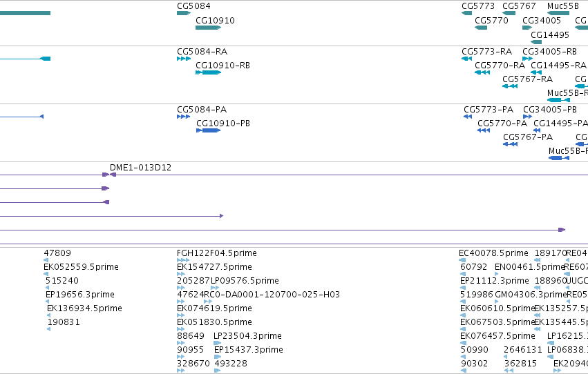The width and height of the screenshot is (588, 374).
Task: Select the Muc55B gene glyph
Action: (x=558, y=13)
